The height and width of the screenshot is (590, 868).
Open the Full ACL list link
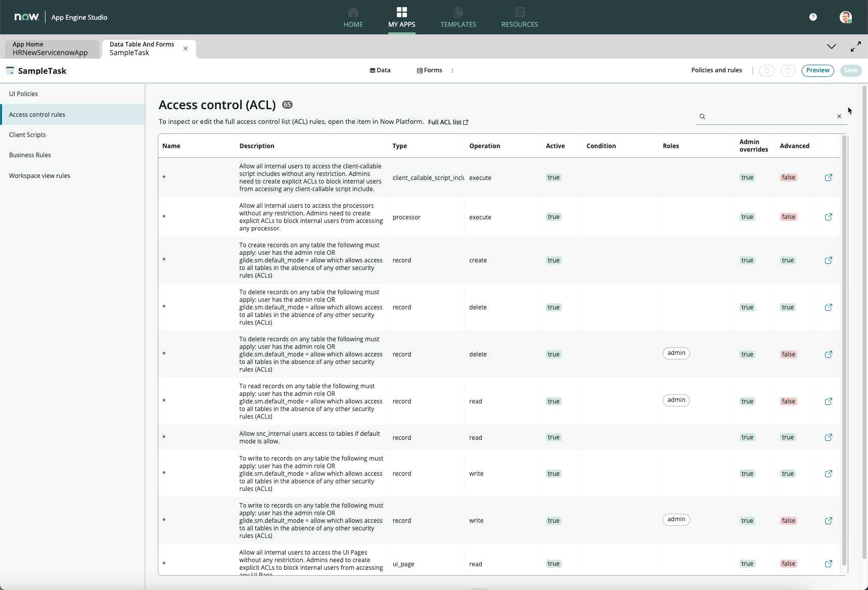tap(447, 122)
